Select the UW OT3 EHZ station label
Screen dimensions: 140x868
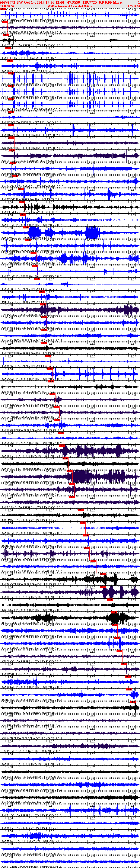pyautogui.click(x=31, y=123)
